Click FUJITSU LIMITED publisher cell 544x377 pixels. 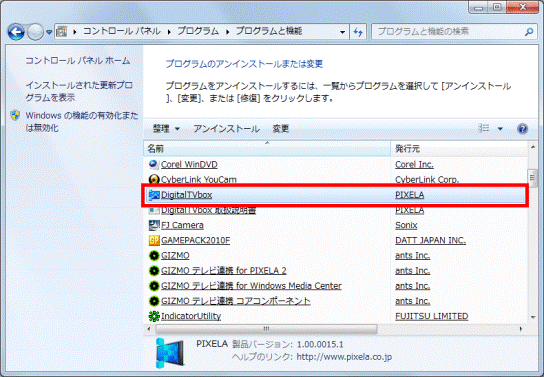[432, 316]
